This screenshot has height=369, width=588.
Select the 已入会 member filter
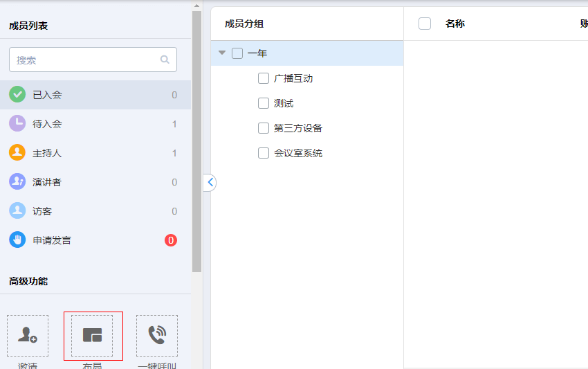coord(95,95)
